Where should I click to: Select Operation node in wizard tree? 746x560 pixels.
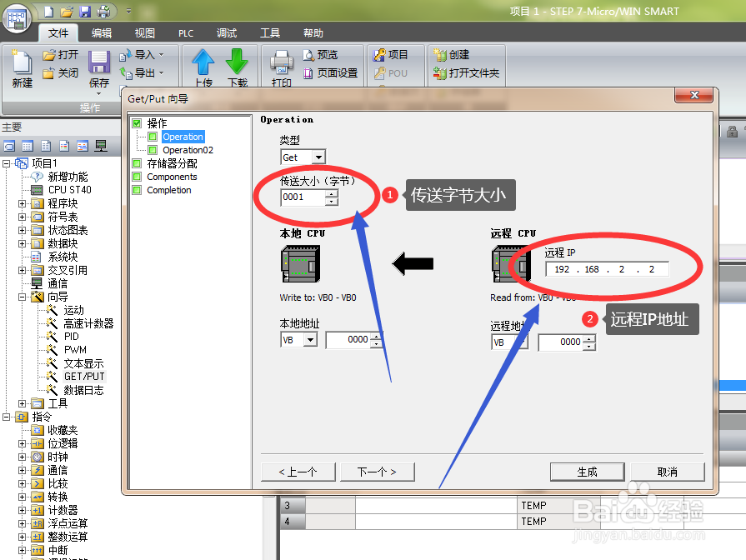pos(183,137)
